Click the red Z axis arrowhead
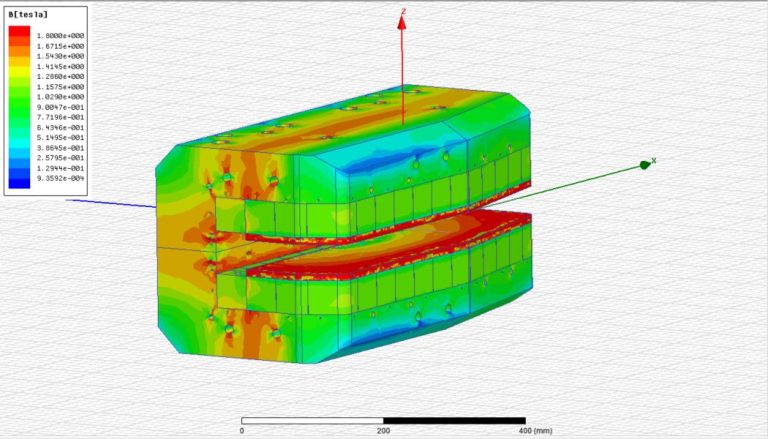768x439 pixels. click(x=402, y=24)
